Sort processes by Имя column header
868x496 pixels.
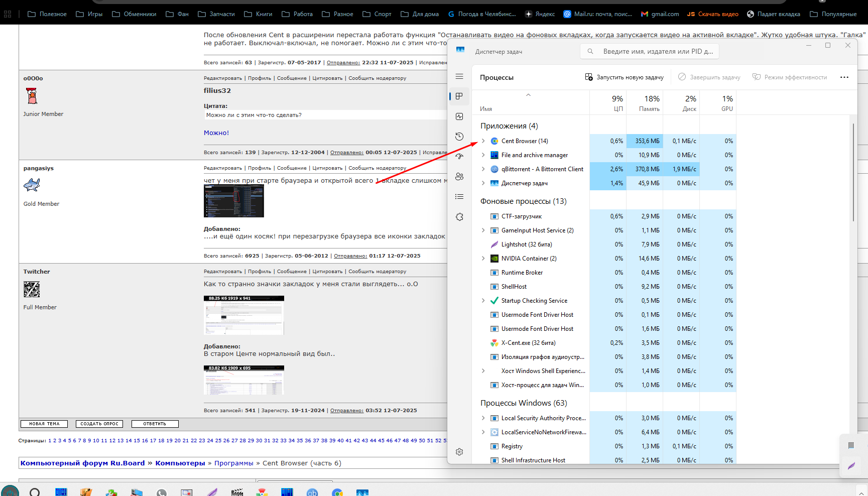(x=531, y=103)
